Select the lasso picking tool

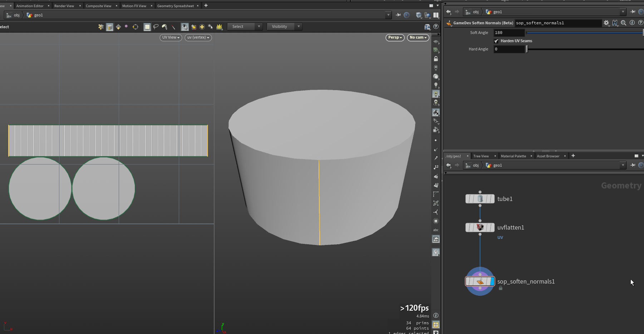(156, 27)
